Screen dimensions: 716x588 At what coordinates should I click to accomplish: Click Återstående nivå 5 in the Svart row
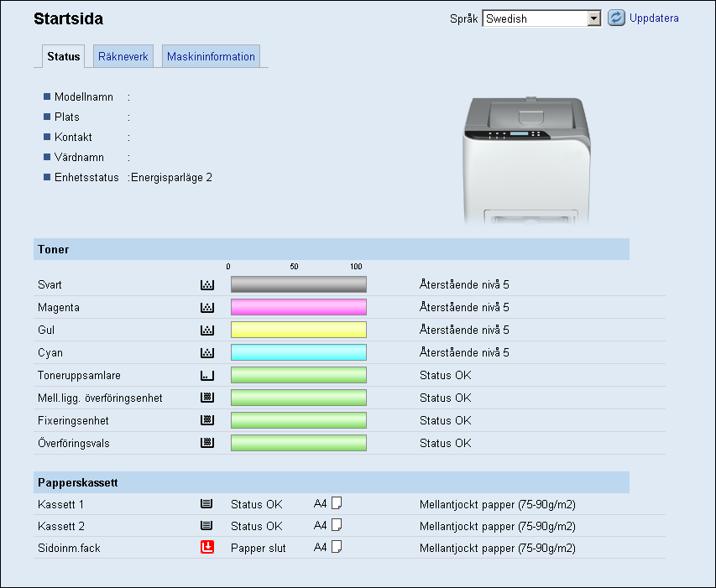(464, 284)
